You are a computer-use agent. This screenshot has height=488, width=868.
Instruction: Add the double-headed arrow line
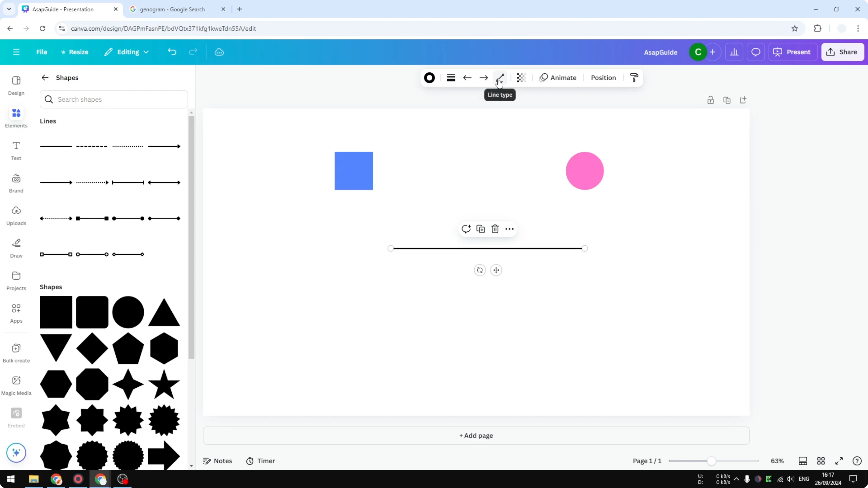164,182
